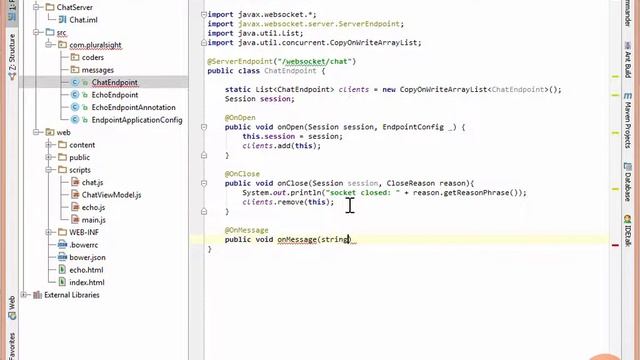Click the EchoEndpoint class icon
The image size is (640, 360).
pyautogui.click(x=75, y=95)
